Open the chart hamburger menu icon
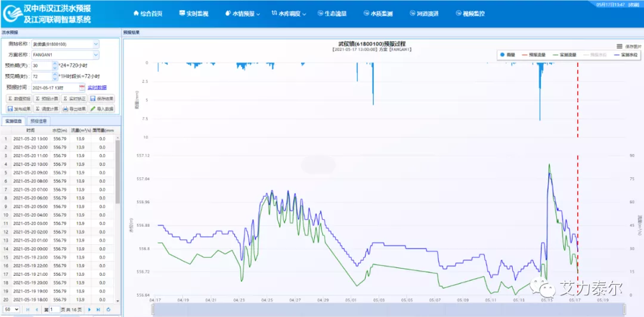The height and width of the screenshot is (317, 644). pyautogui.click(x=619, y=46)
